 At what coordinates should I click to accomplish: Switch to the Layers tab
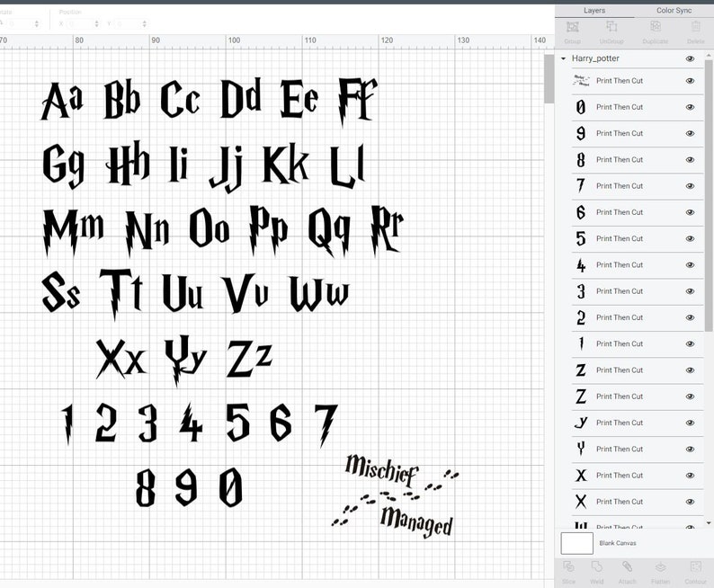pyautogui.click(x=594, y=11)
